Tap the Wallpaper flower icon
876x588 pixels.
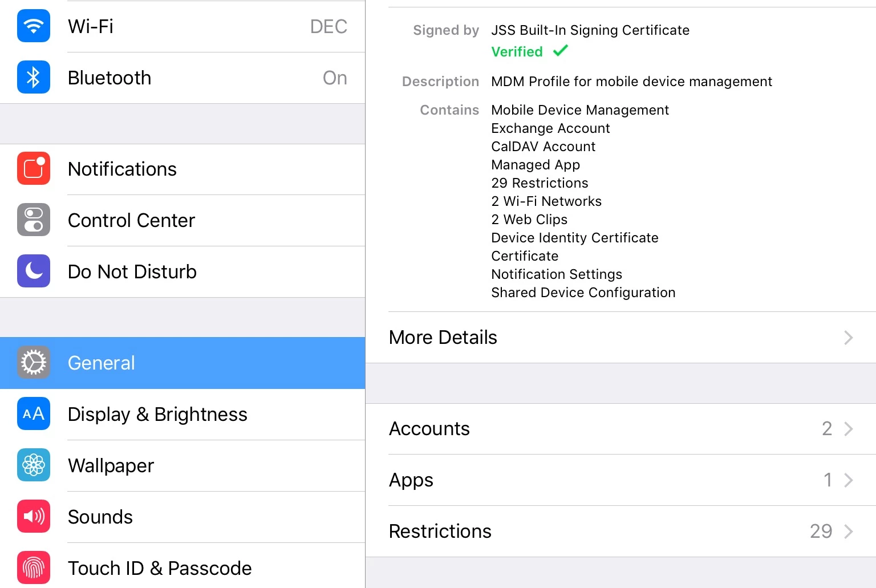pos(34,465)
